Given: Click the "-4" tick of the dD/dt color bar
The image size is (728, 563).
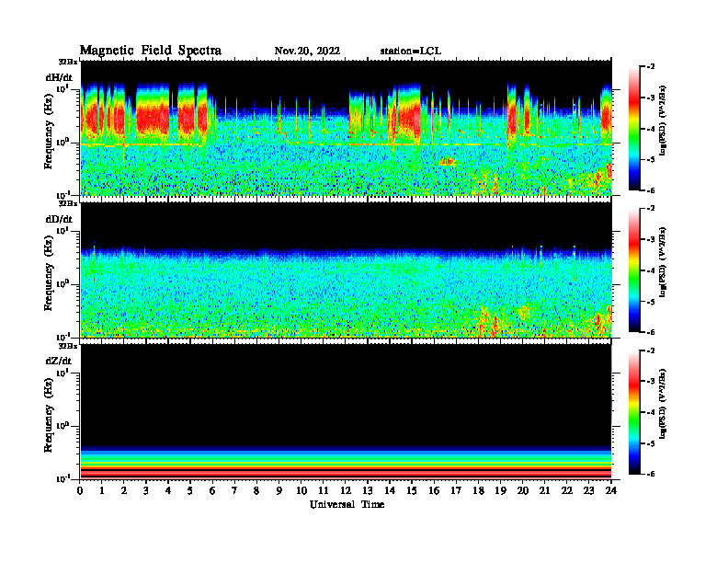Looking at the screenshot, I should coord(651,270).
